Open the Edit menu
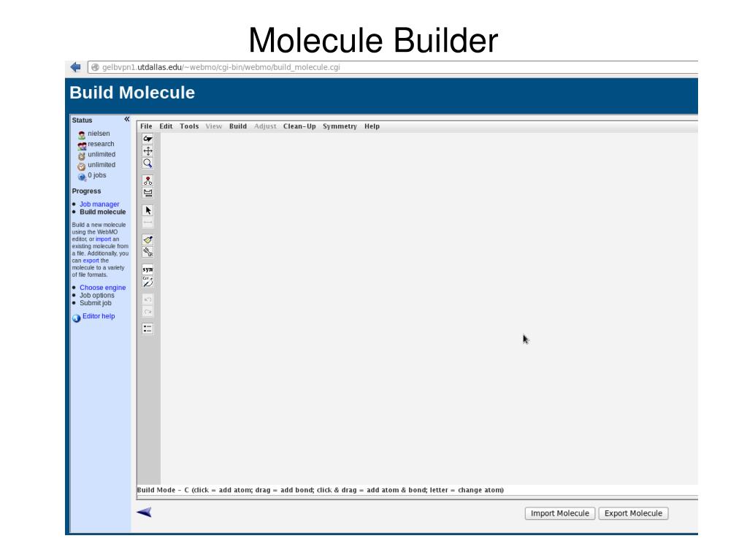 166,126
